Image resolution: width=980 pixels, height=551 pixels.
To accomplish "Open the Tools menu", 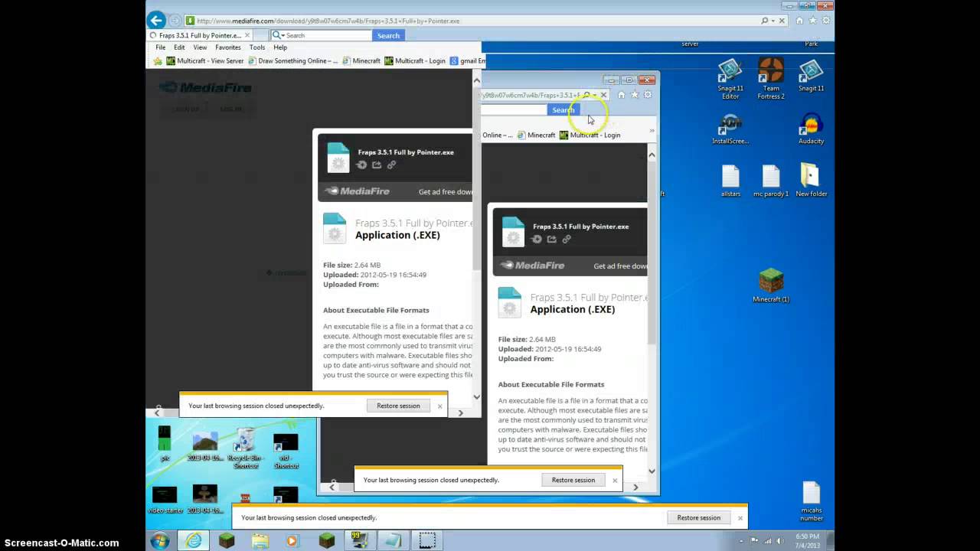I will pos(256,47).
